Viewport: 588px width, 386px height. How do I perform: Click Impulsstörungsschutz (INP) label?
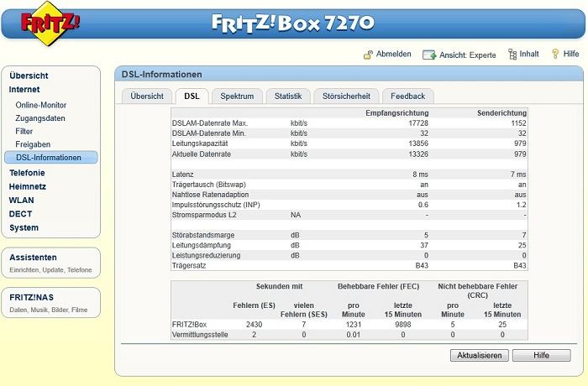pos(216,205)
